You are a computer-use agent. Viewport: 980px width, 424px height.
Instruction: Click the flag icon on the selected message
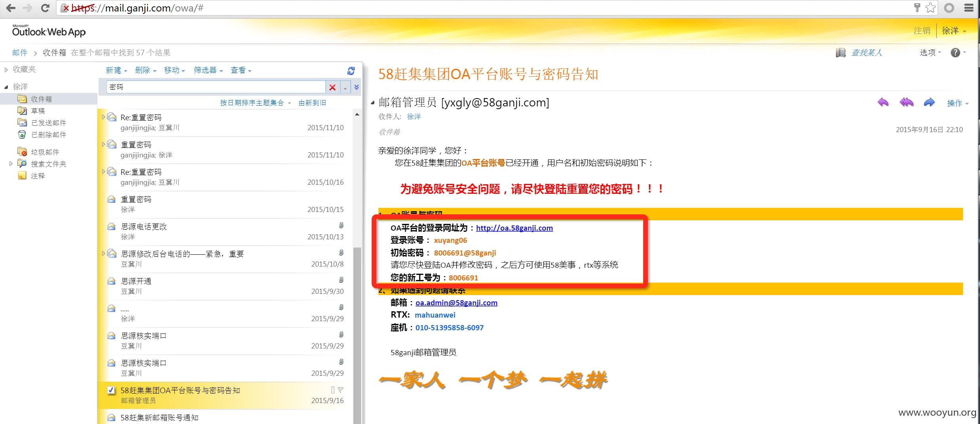pyautogui.click(x=340, y=390)
